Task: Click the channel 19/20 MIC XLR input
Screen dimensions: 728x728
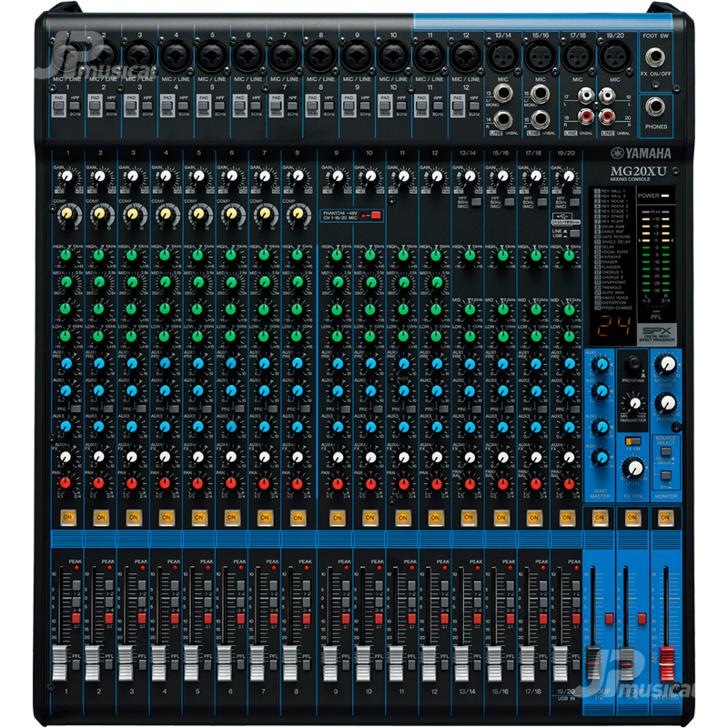Action: [x=615, y=56]
